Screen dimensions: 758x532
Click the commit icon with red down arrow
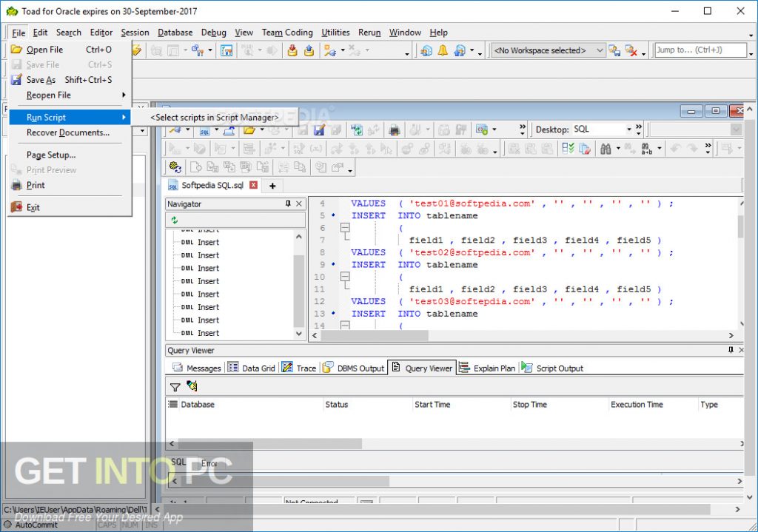point(292,50)
